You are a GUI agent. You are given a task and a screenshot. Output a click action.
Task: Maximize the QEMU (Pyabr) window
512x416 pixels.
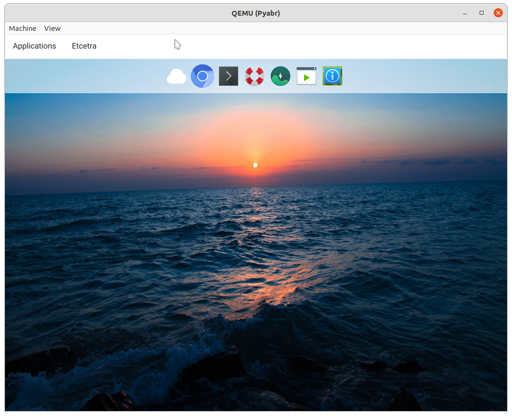click(481, 13)
